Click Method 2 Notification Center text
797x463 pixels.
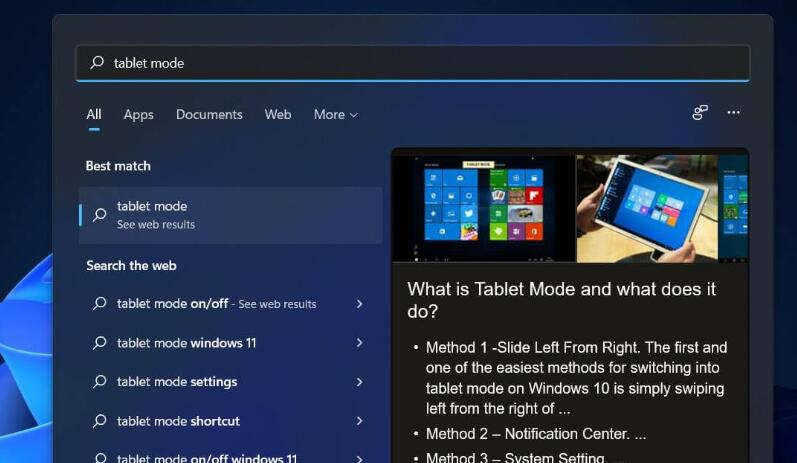tap(536, 434)
